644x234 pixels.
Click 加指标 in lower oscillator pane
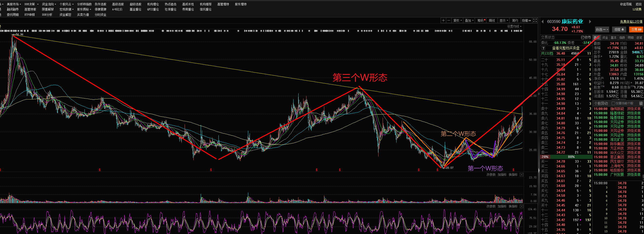(x=502, y=206)
